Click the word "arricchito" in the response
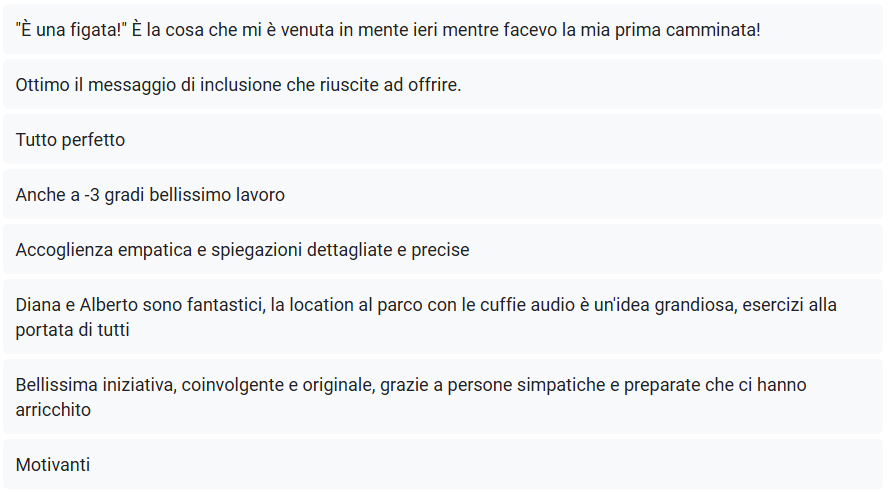 (x=53, y=410)
